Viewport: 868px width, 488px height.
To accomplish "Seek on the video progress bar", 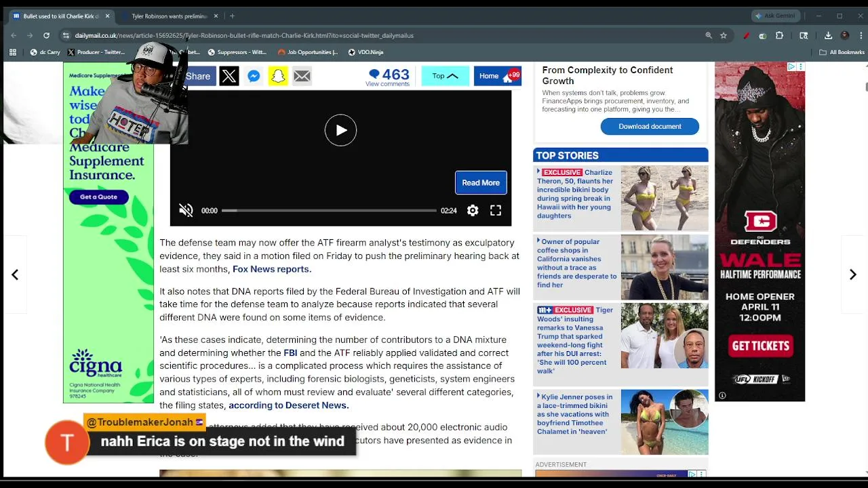I will (x=329, y=211).
